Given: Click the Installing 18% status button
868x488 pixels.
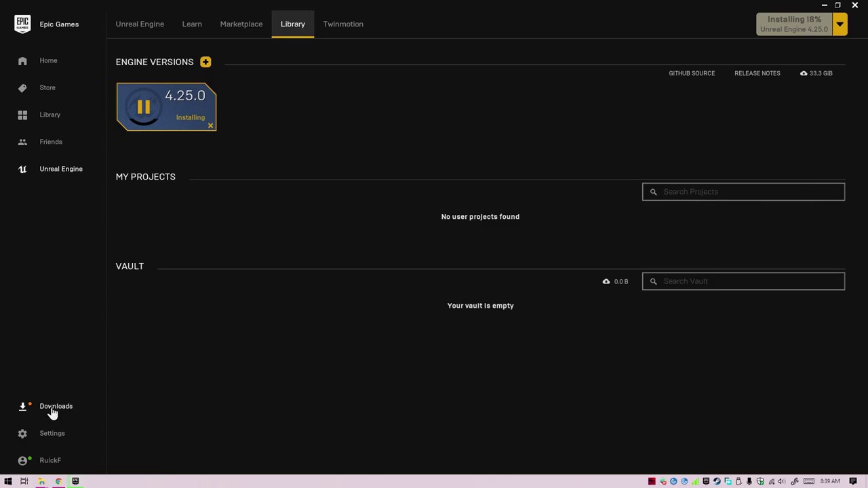Looking at the screenshot, I should click(794, 24).
